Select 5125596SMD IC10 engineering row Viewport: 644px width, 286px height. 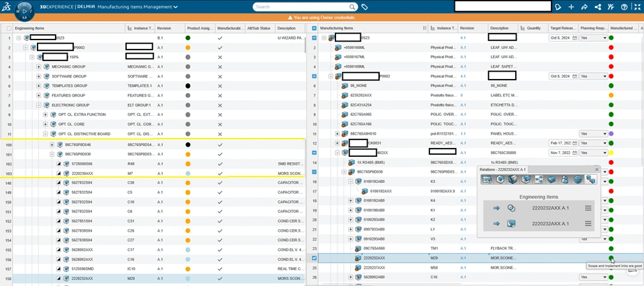coord(153,269)
